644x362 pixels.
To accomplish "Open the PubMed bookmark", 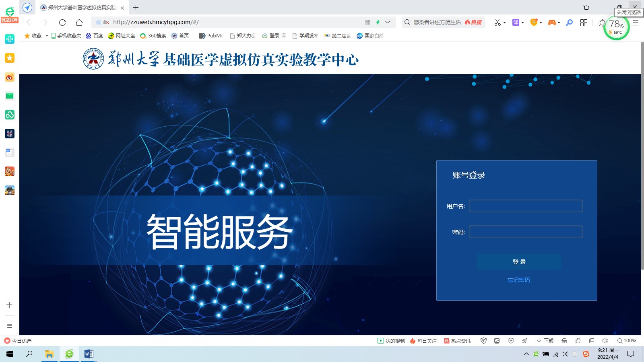I will click(x=211, y=36).
